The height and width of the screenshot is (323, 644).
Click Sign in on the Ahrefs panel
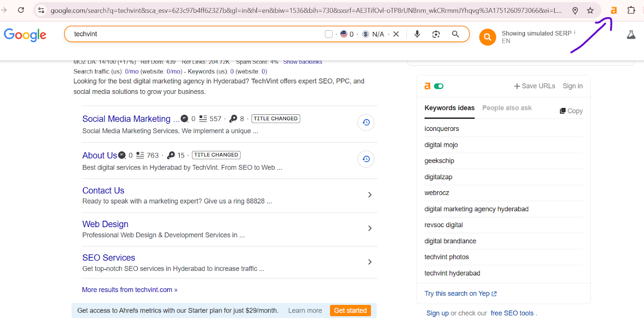coord(572,86)
